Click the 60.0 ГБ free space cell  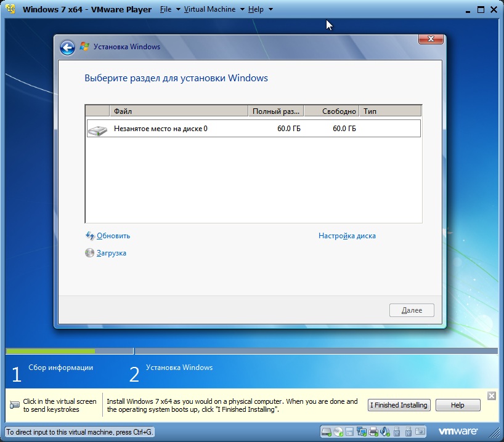pos(344,129)
